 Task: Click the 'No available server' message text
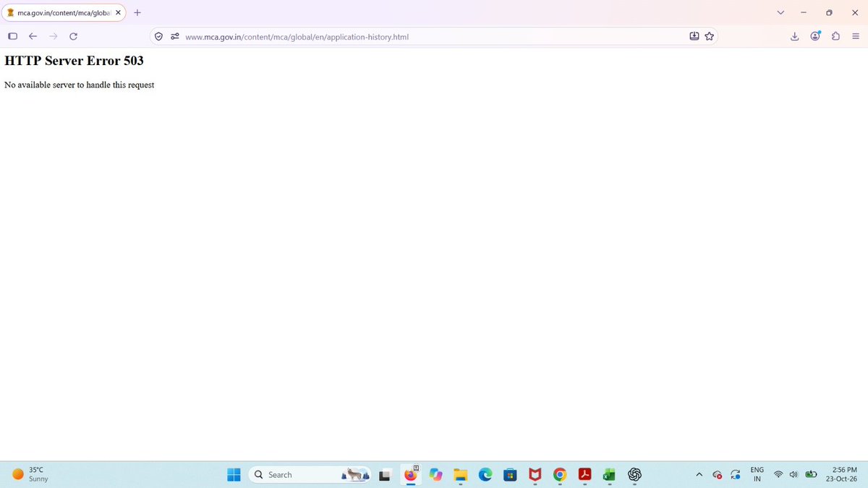[x=80, y=85]
